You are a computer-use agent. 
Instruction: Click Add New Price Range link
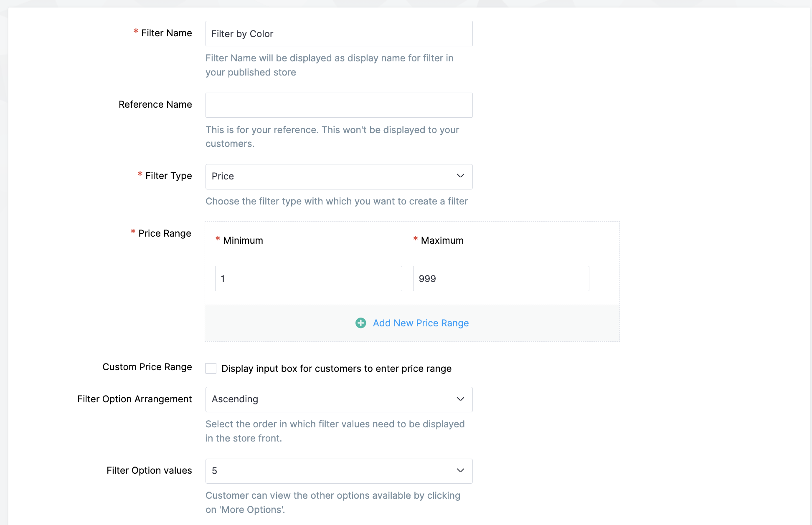[x=421, y=323]
